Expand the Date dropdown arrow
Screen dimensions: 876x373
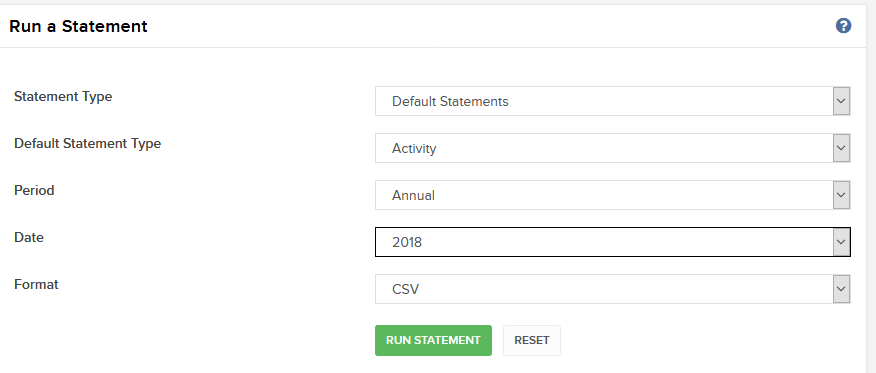tap(841, 242)
